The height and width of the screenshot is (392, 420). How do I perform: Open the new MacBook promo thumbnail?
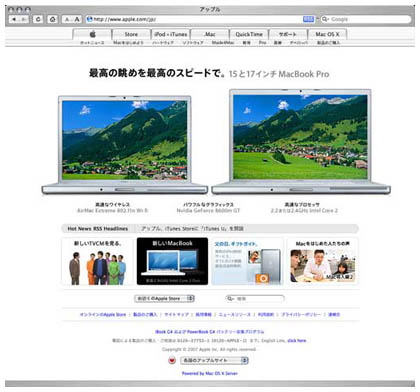(172, 261)
